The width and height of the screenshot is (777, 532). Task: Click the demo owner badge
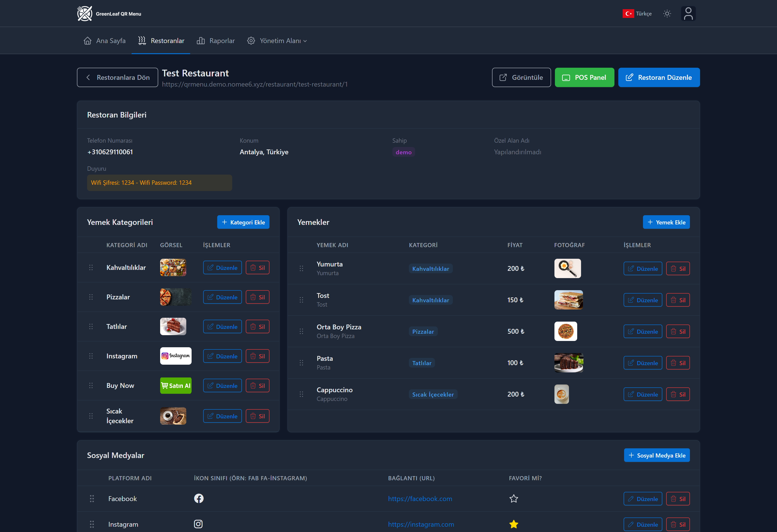click(x=403, y=152)
